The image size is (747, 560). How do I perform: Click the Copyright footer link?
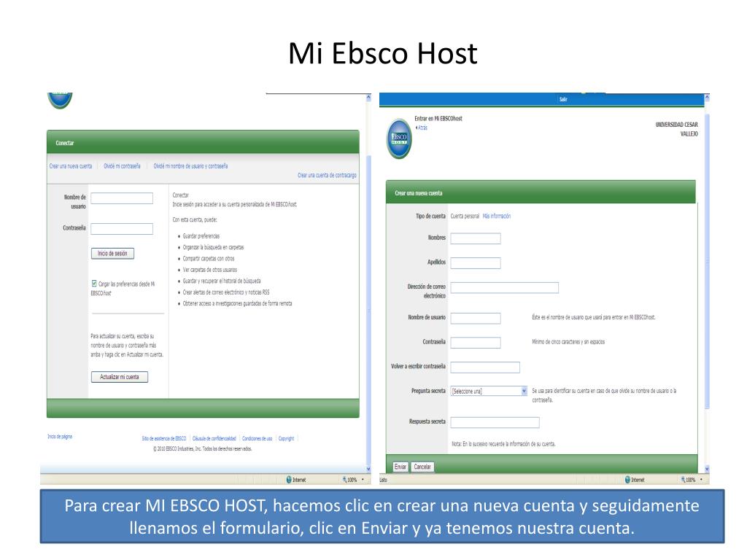286,438
